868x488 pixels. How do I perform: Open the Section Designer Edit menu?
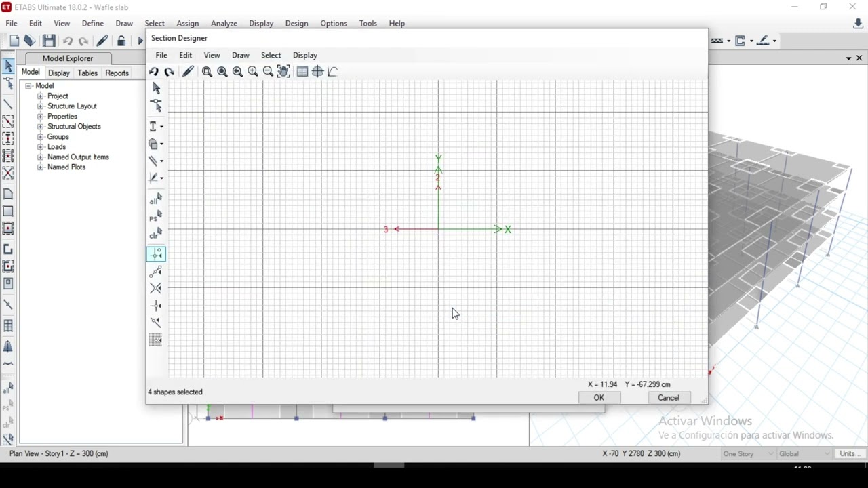(185, 55)
